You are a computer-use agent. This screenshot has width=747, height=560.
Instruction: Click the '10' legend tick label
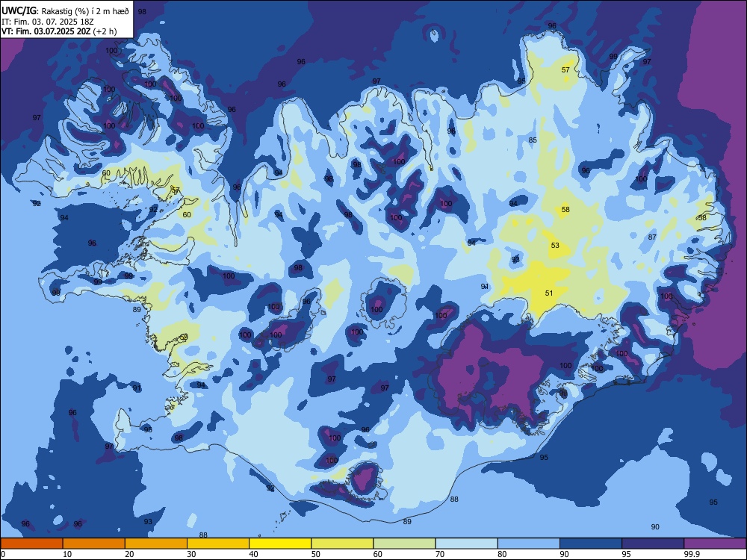[67, 554]
